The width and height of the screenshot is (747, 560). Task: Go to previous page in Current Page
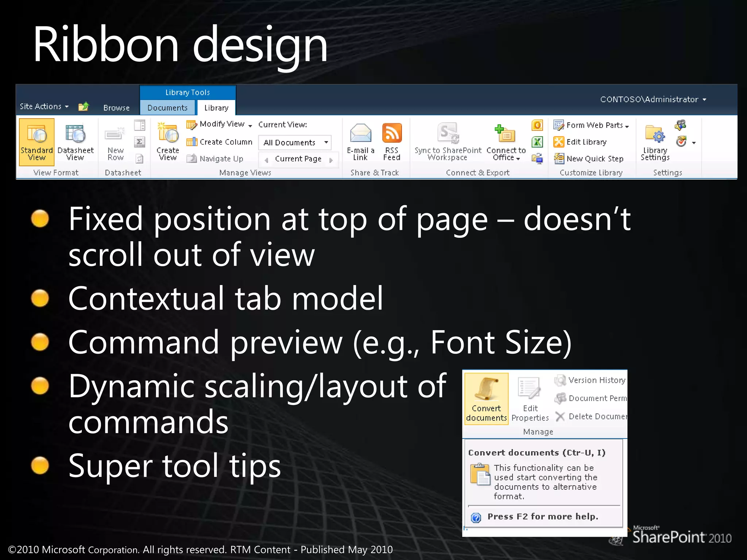pyautogui.click(x=266, y=160)
